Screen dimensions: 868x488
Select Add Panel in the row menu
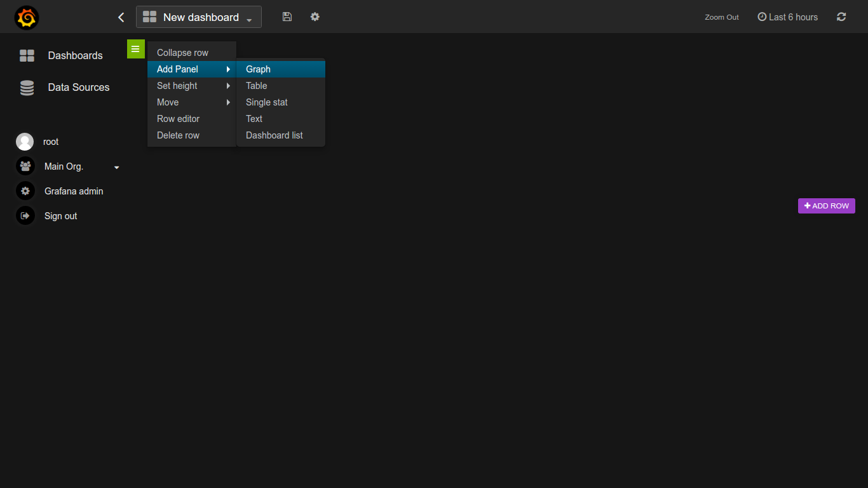tap(192, 69)
